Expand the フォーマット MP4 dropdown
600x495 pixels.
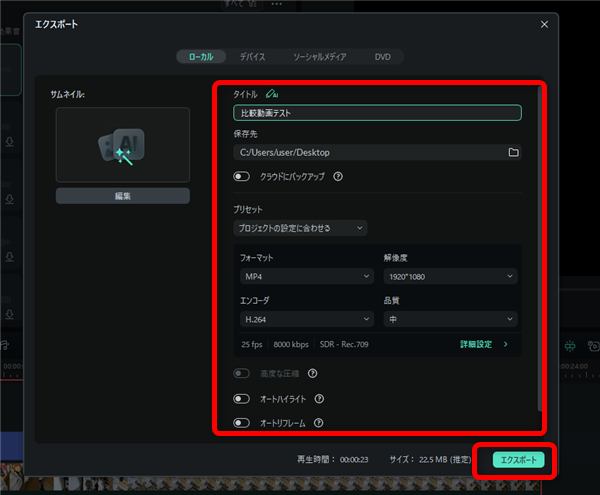tap(305, 276)
